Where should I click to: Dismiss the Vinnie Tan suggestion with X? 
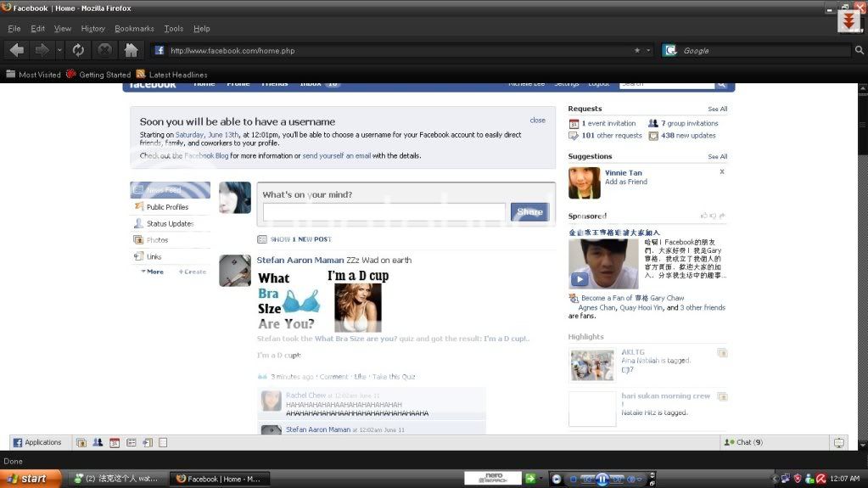722,171
